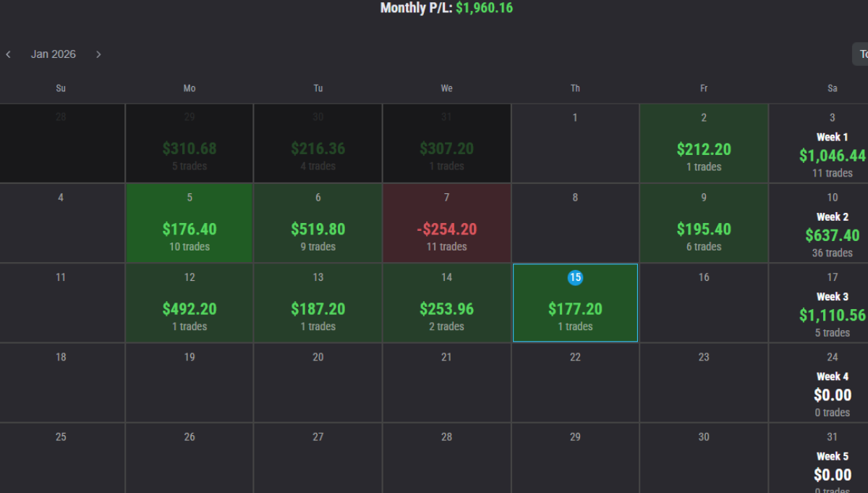Open January 7 loss cell -$254.20
The image size is (868, 493).
point(447,223)
